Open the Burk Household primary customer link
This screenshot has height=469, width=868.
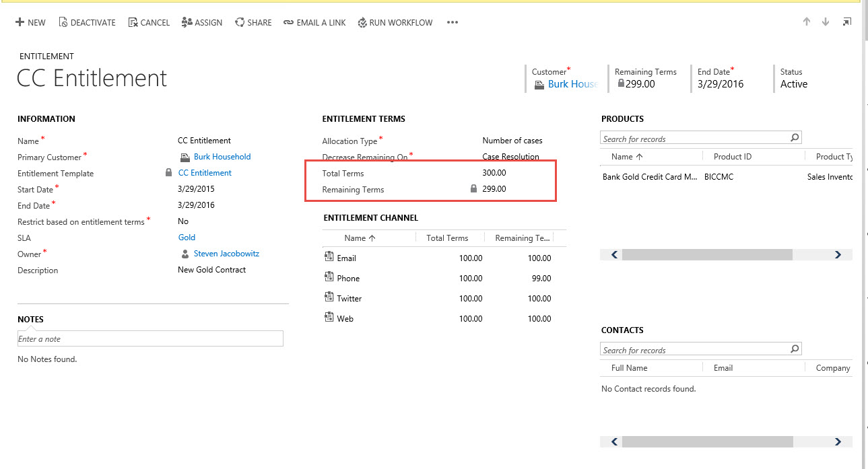tap(222, 157)
